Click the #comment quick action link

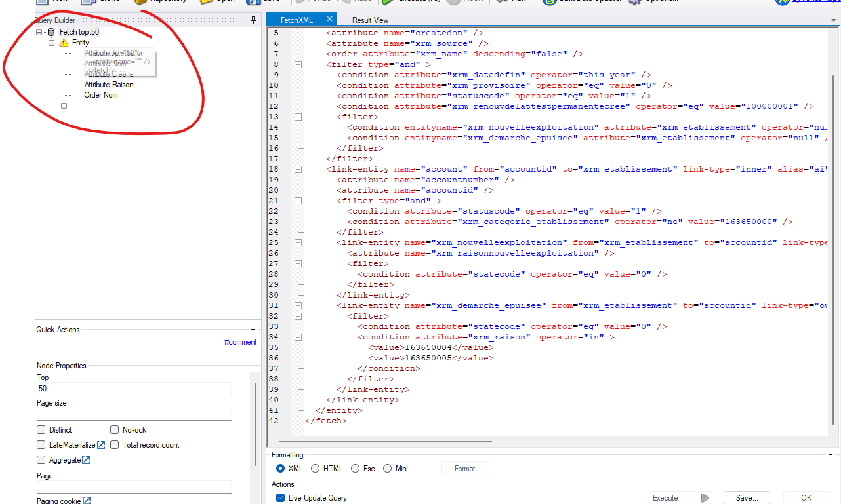point(241,341)
